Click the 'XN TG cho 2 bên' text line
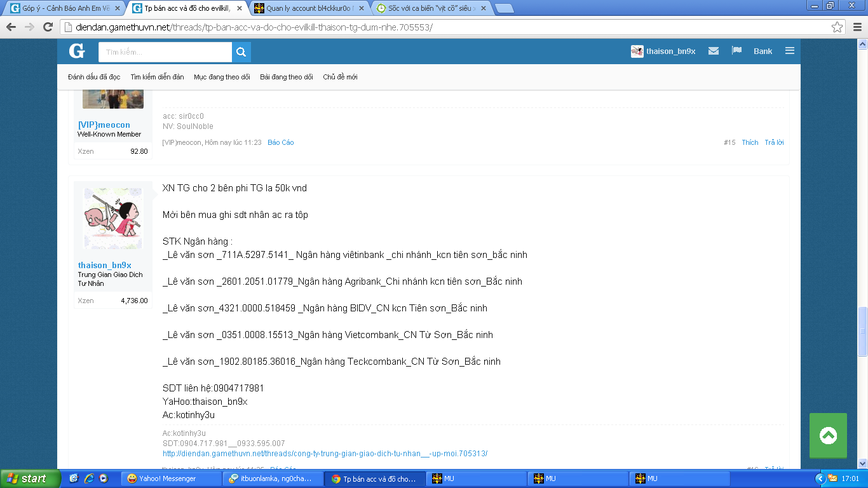 click(235, 188)
